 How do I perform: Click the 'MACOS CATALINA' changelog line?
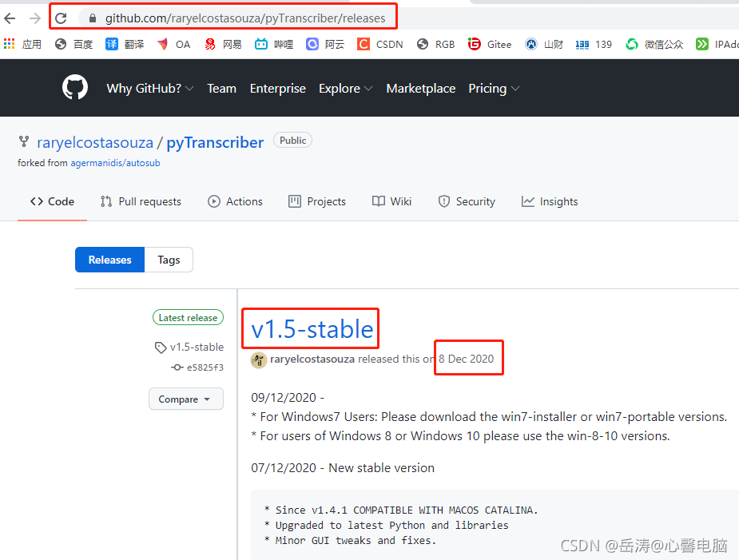click(x=402, y=510)
